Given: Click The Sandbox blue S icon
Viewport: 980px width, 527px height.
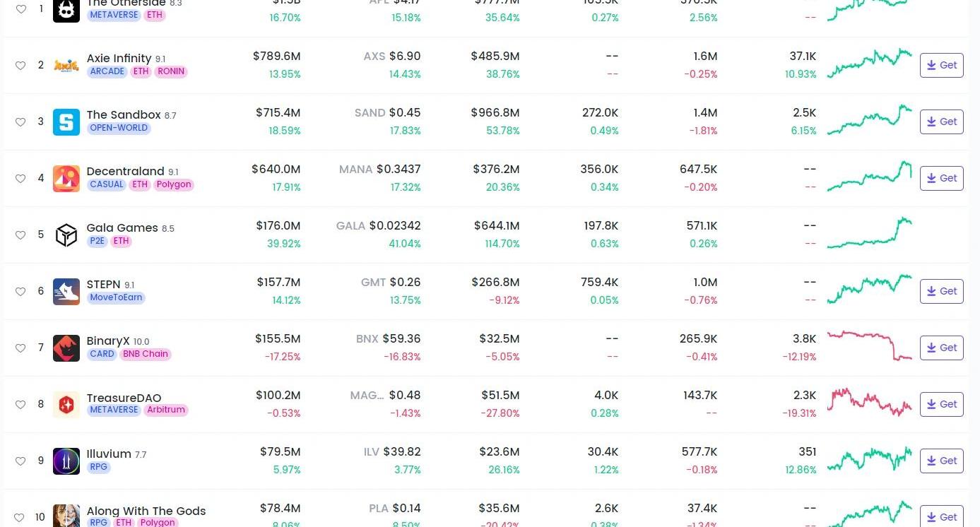Looking at the screenshot, I should (x=66, y=122).
